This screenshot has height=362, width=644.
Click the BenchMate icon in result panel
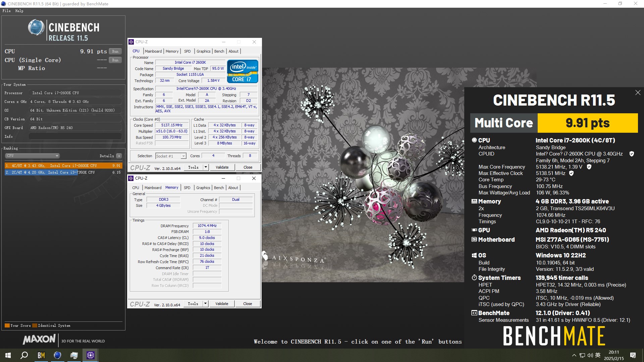pyautogui.click(x=474, y=313)
